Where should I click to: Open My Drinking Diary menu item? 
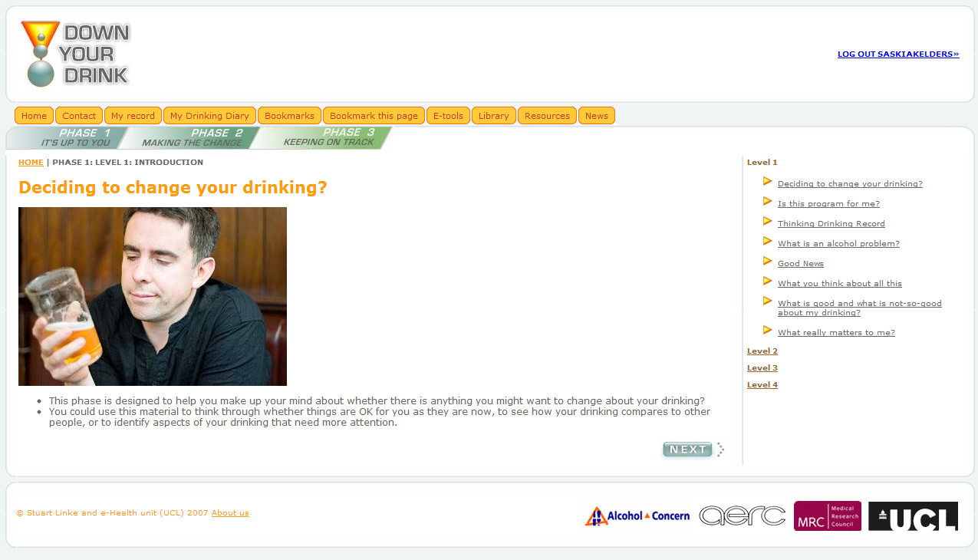[209, 116]
